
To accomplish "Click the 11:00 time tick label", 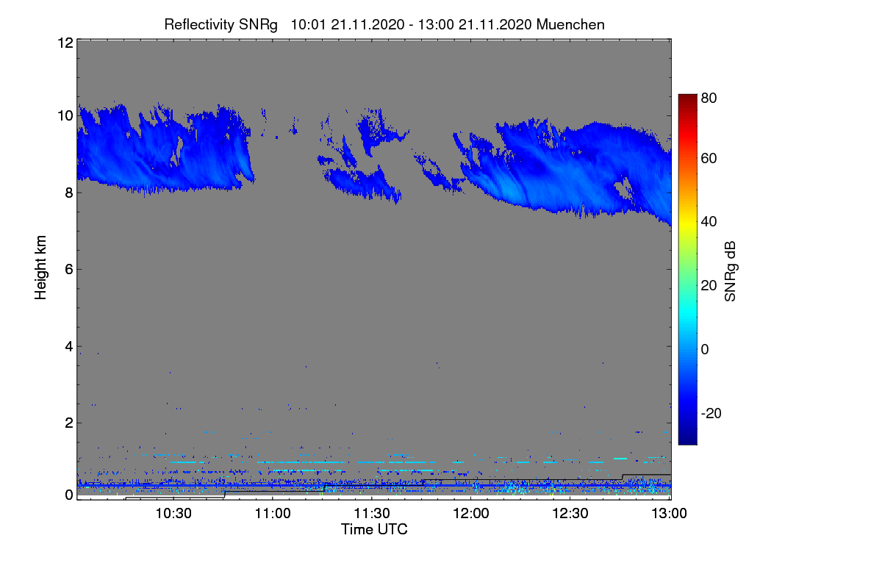I will click(273, 513).
